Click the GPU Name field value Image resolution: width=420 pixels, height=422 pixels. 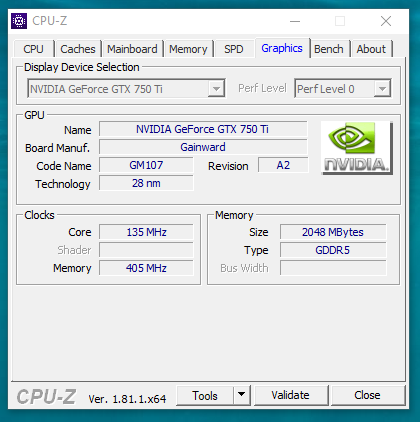pos(203,129)
